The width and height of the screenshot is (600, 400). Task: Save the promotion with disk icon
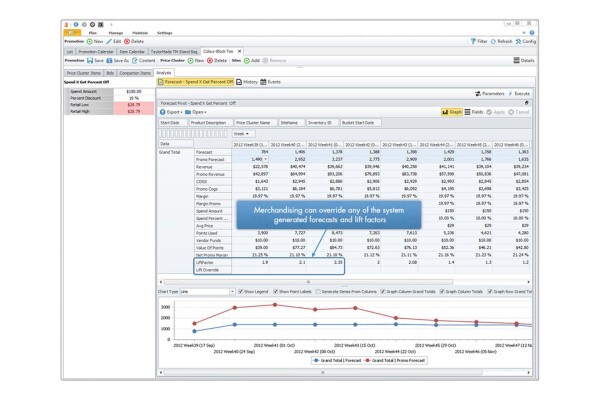point(90,60)
